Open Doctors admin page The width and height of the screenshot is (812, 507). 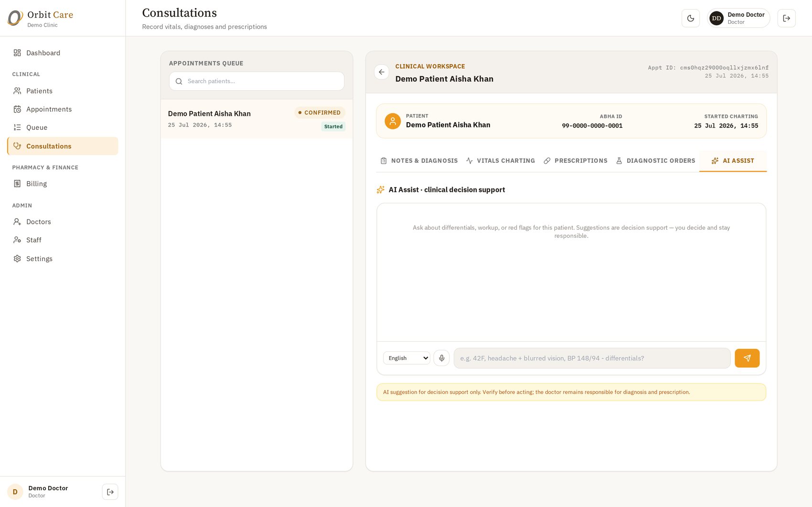point(63,222)
